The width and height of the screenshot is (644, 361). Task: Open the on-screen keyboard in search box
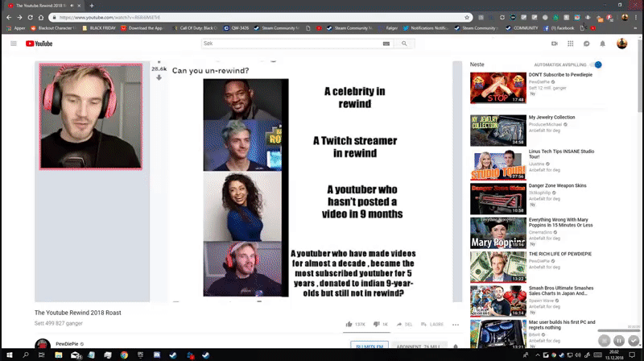pyautogui.click(x=386, y=44)
